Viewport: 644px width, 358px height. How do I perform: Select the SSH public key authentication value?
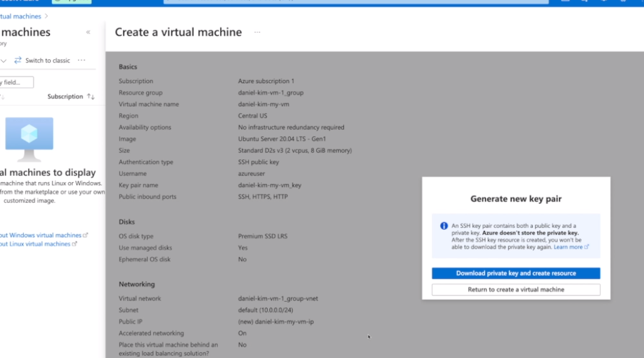(x=258, y=162)
